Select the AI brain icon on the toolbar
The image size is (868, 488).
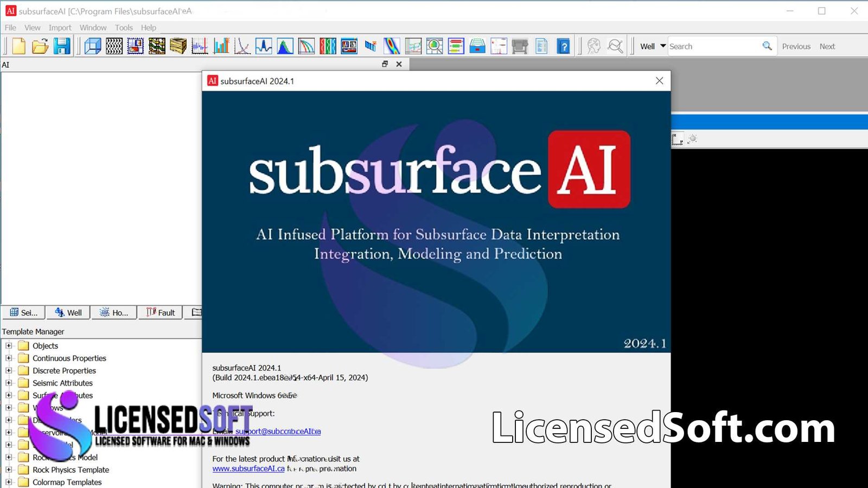point(594,46)
